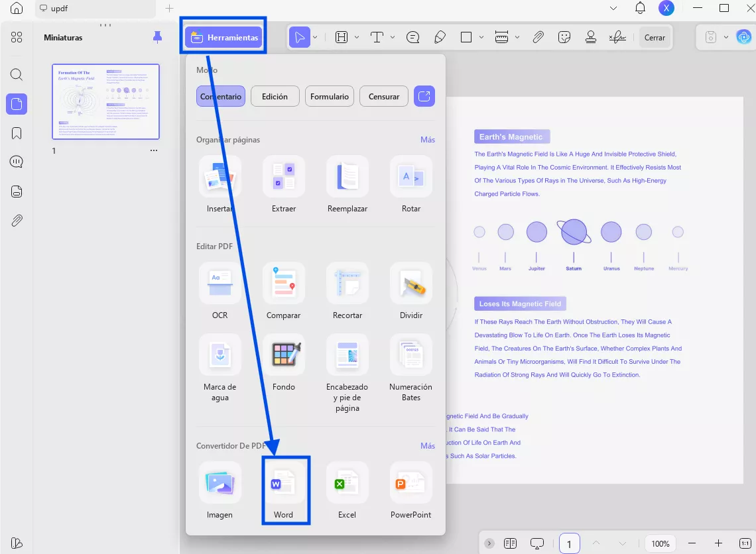The height and width of the screenshot is (554, 756).
Task: Open the user account avatar X
Action: click(666, 8)
